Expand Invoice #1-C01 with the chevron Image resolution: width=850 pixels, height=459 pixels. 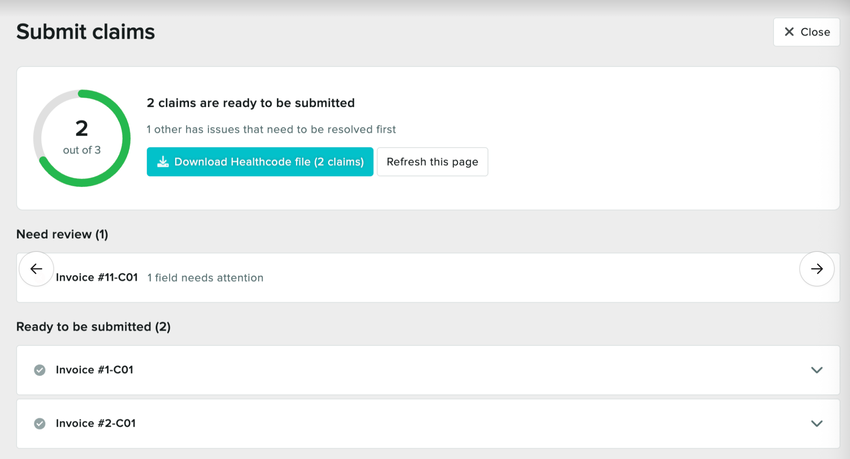[x=816, y=370]
